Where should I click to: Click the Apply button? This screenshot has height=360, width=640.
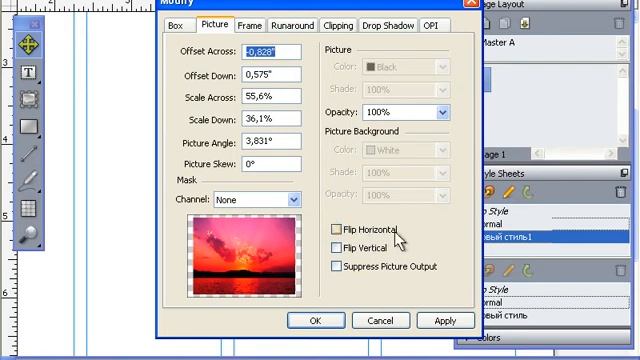tap(445, 320)
